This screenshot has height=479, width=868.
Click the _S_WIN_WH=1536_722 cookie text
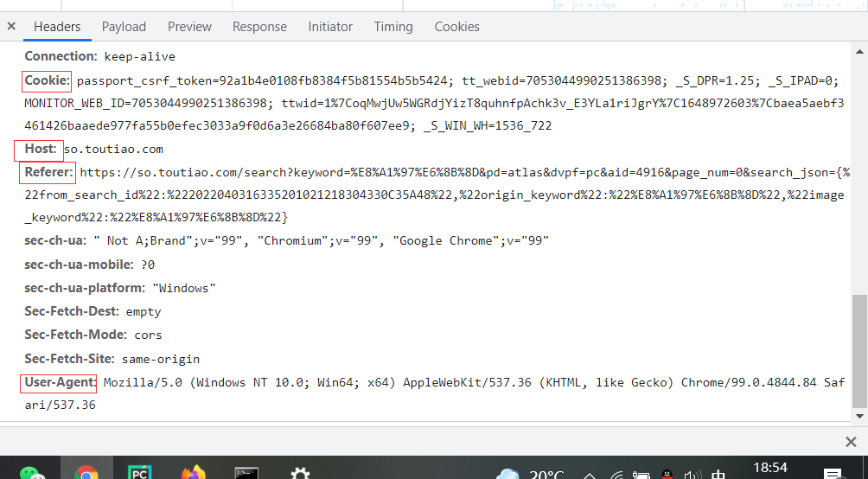coord(488,125)
